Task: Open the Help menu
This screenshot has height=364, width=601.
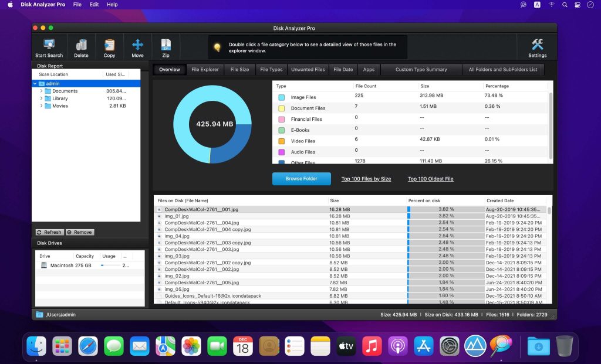Action: point(112,4)
